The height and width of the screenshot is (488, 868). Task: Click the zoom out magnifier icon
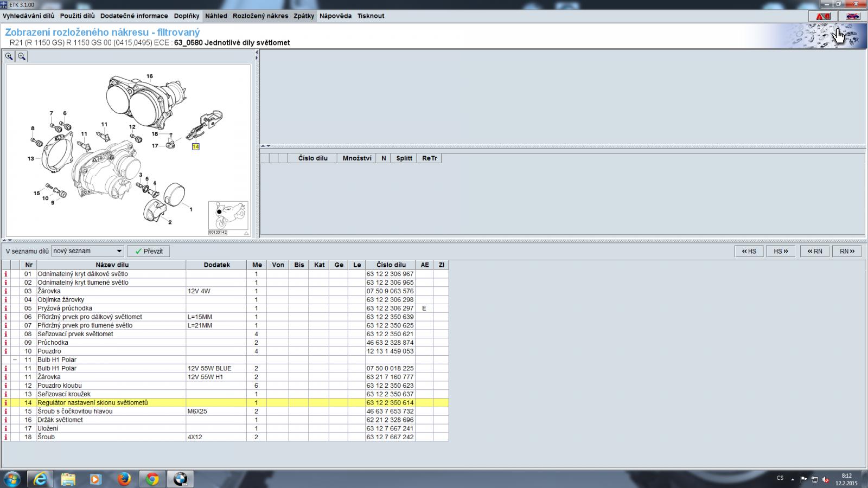22,56
